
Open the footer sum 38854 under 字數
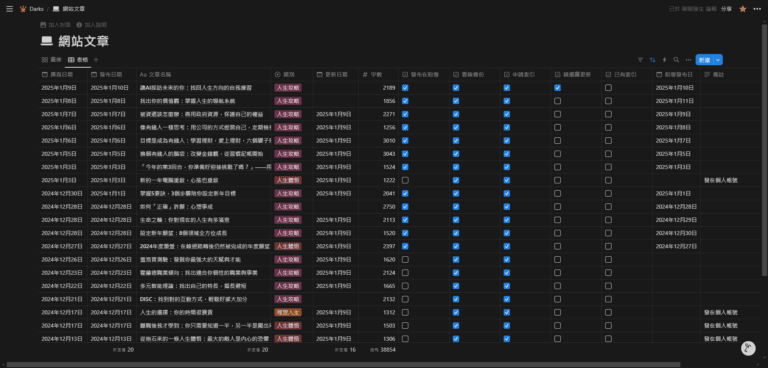[383, 350]
